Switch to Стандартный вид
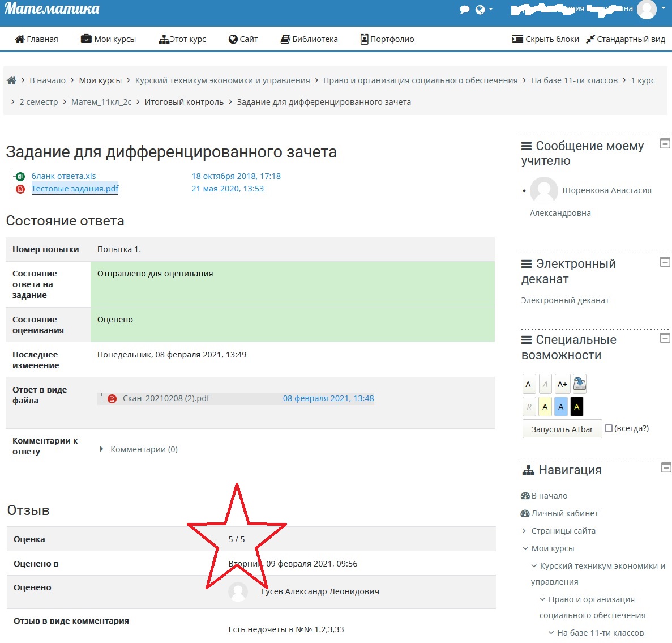Viewport: 672px width, 643px height. tap(625, 39)
